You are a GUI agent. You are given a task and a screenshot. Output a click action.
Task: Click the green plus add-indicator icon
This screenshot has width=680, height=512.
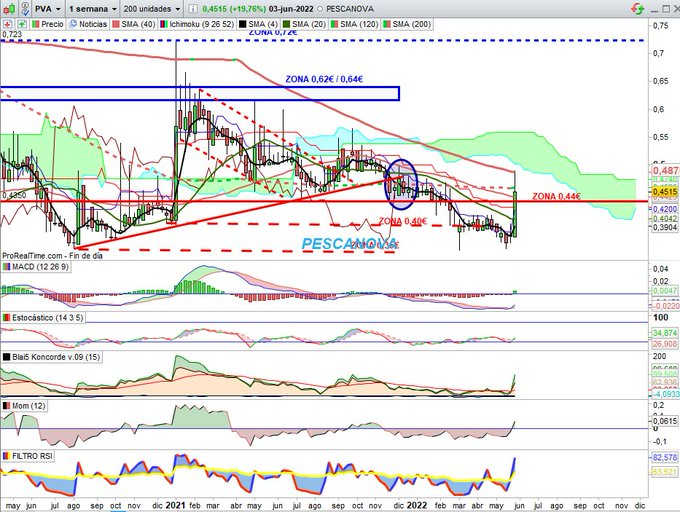(22, 24)
